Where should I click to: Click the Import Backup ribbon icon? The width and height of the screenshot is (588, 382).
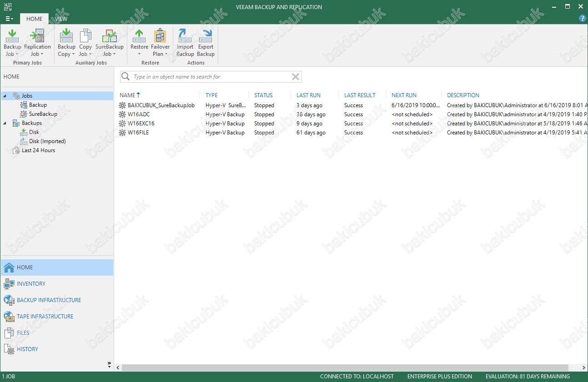pyautogui.click(x=185, y=35)
